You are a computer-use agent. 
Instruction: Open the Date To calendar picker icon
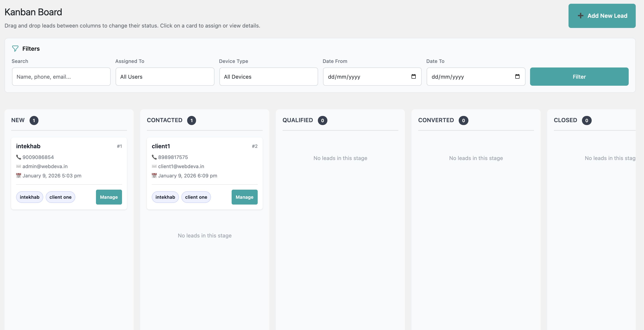click(x=517, y=77)
